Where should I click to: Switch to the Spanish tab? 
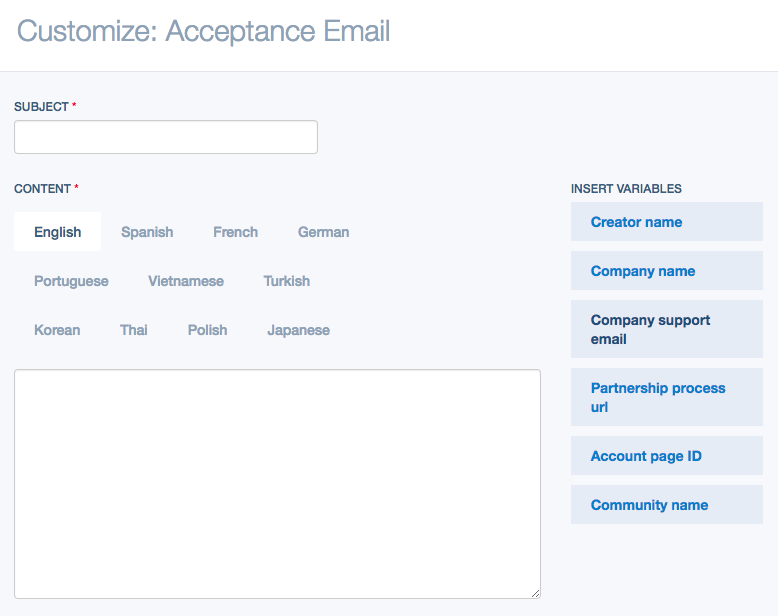tap(147, 232)
